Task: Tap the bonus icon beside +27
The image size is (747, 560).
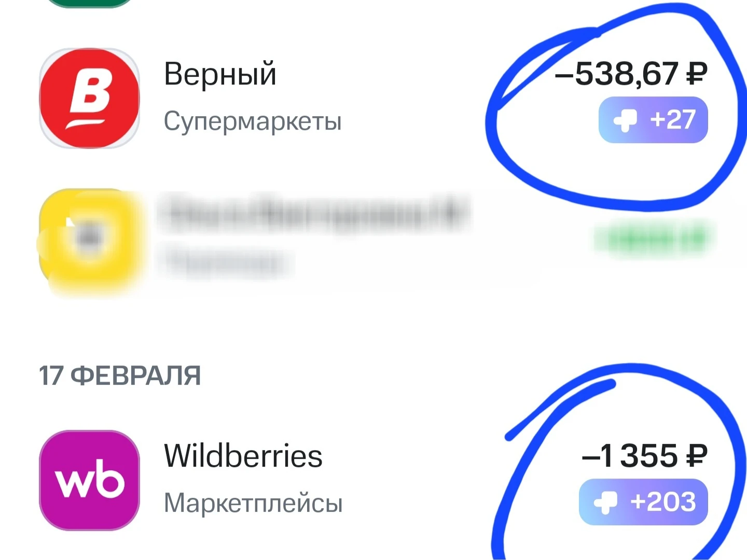Action: click(x=625, y=120)
